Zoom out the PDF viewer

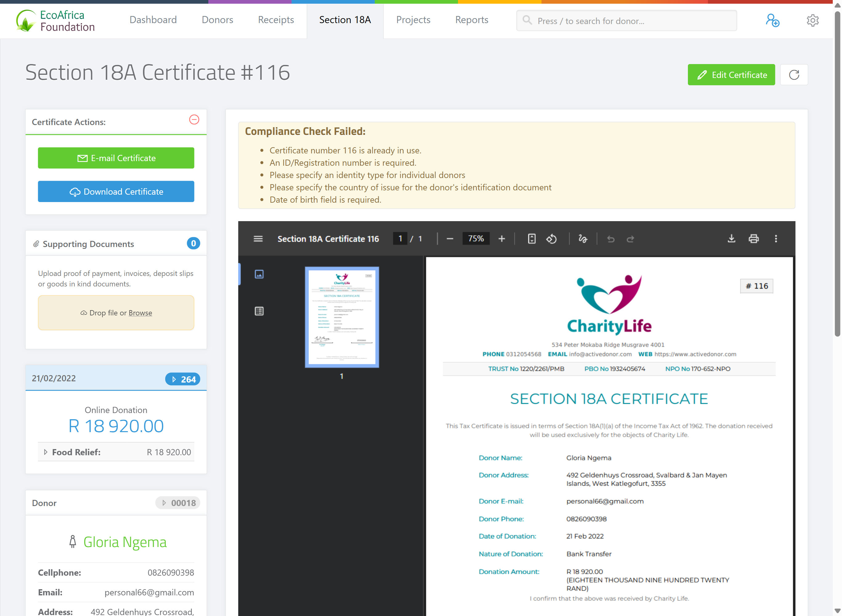tap(450, 238)
